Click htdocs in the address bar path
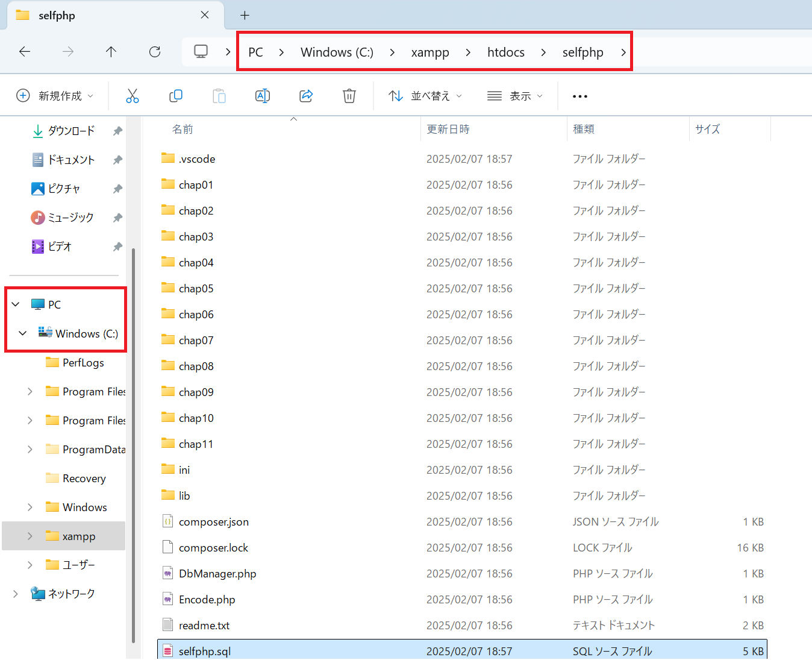 [506, 52]
